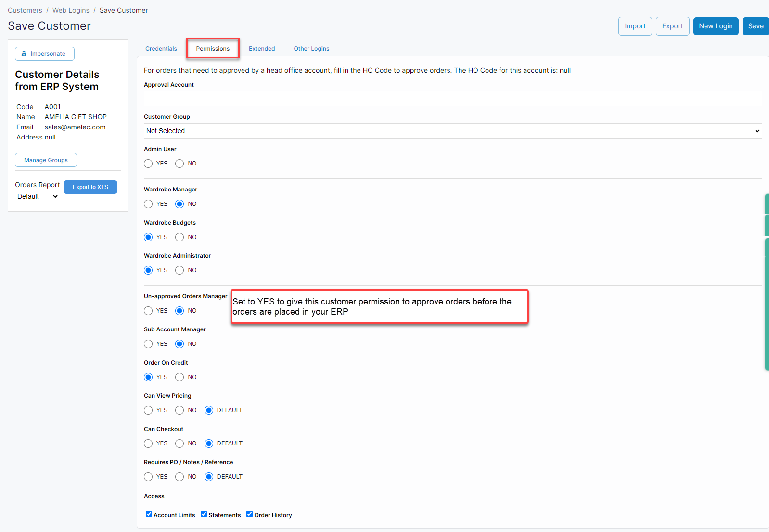The width and height of the screenshot is (769, 532).
Task: Enable Un-approved Orders Manager with YES
Action: (x=148, y=311)
